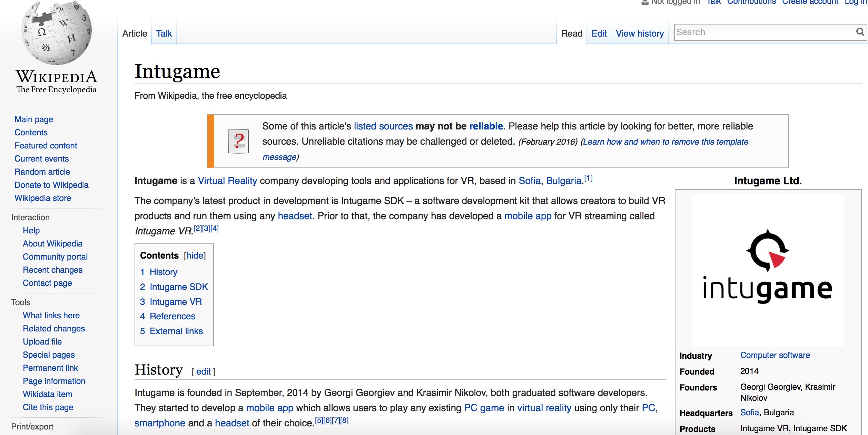Click citation reference [2]
The width and height of the screenshot is (868, 435).
click(198, 229)
